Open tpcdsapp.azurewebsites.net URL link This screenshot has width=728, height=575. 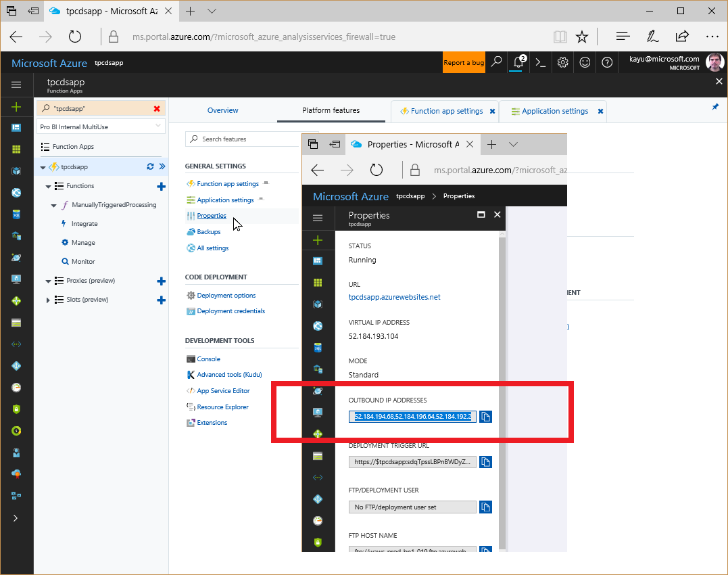394,297
